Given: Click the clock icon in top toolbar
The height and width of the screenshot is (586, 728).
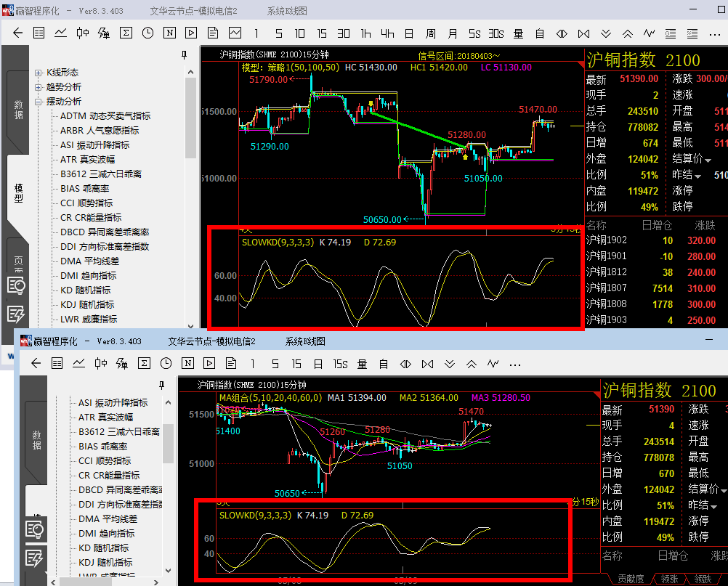Looking at the screenshot, I should point(147,33).
